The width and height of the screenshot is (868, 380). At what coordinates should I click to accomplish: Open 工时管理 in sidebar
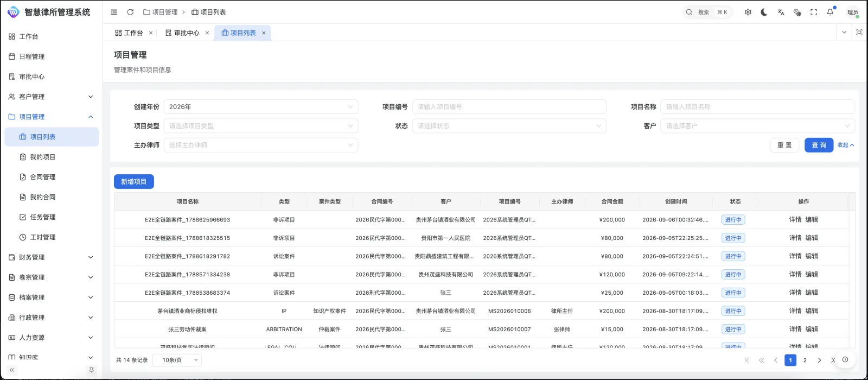point(52,237)
